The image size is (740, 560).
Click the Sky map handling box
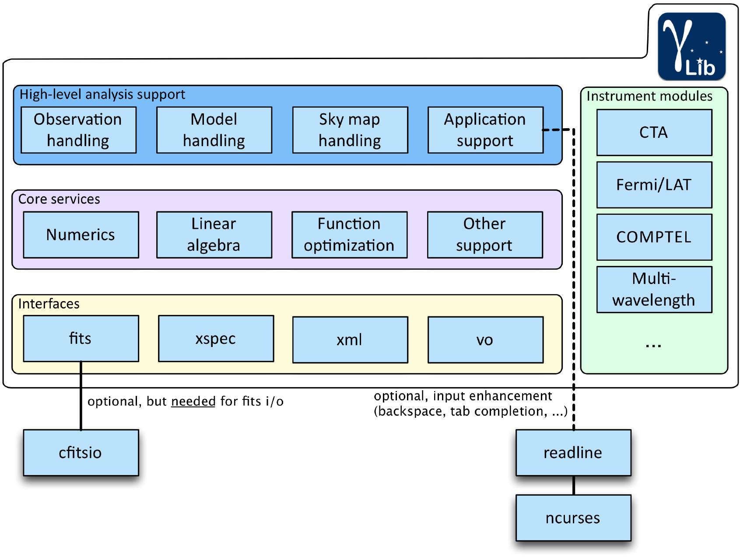coord(350,130)
